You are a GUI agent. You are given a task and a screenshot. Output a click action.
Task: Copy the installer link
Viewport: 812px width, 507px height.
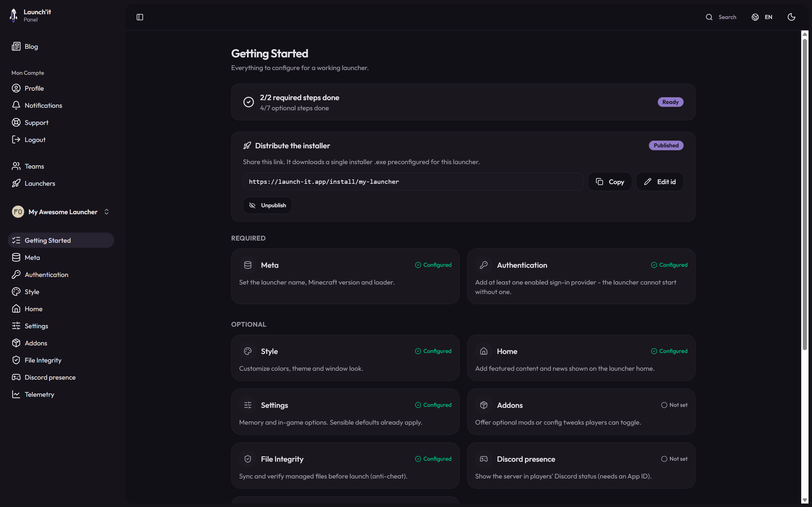pyautogui.click(x=610, y=182)
